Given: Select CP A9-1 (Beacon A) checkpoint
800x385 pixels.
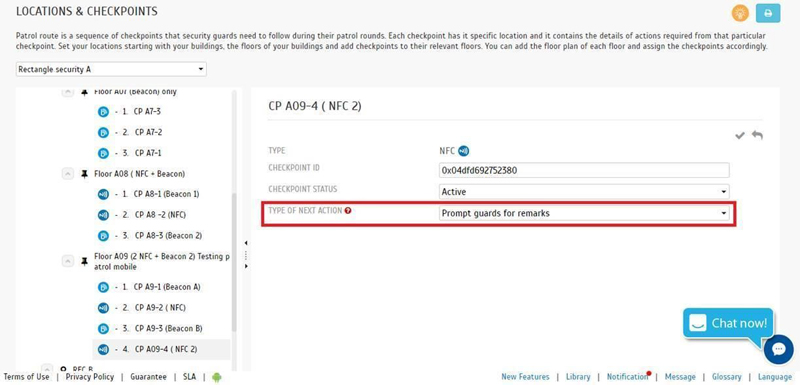Looking at the screenshot, I should [167, 287].
